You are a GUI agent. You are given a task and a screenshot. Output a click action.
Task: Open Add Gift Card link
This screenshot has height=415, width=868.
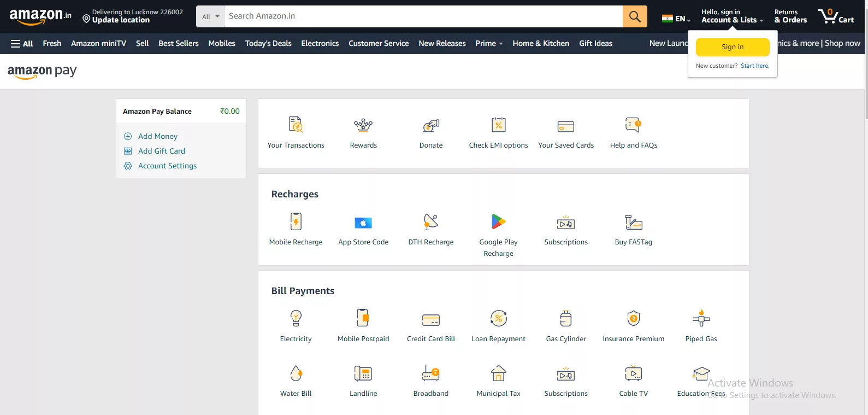(162, 151)
